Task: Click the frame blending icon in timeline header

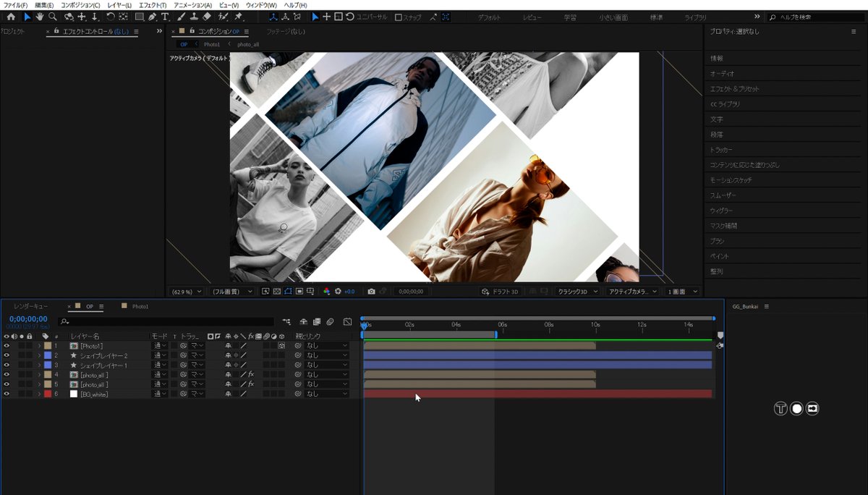Action: [317, 321]
